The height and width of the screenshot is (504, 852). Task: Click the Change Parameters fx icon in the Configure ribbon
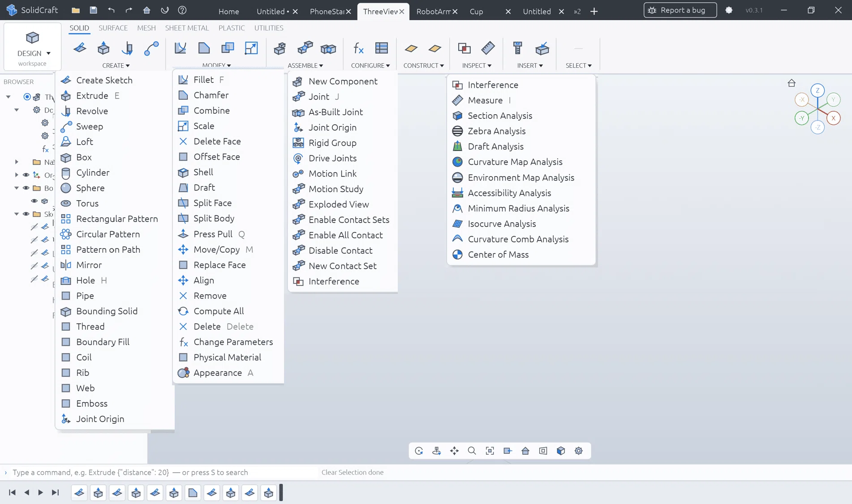pos(358,48)
